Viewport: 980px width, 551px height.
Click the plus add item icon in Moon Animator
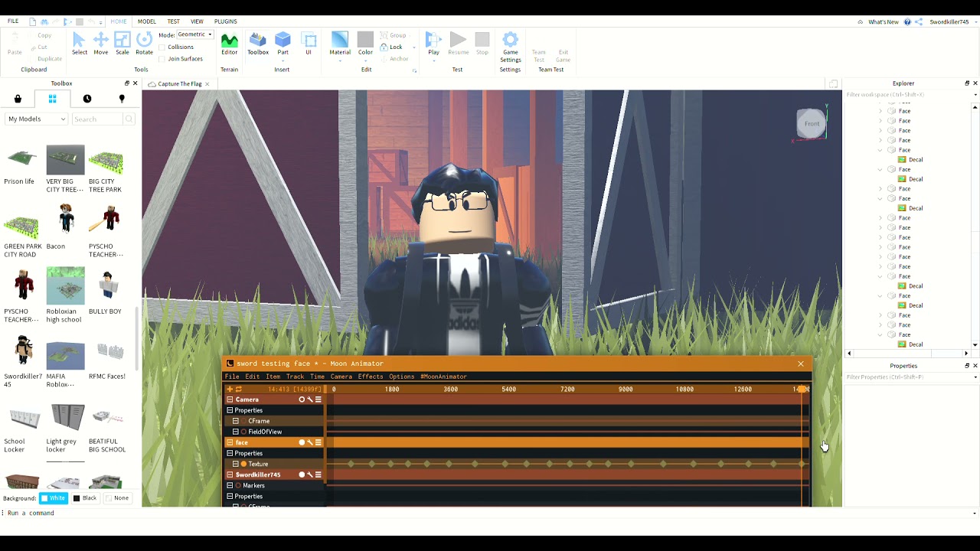pyautogui.click(x=230, y=389)
